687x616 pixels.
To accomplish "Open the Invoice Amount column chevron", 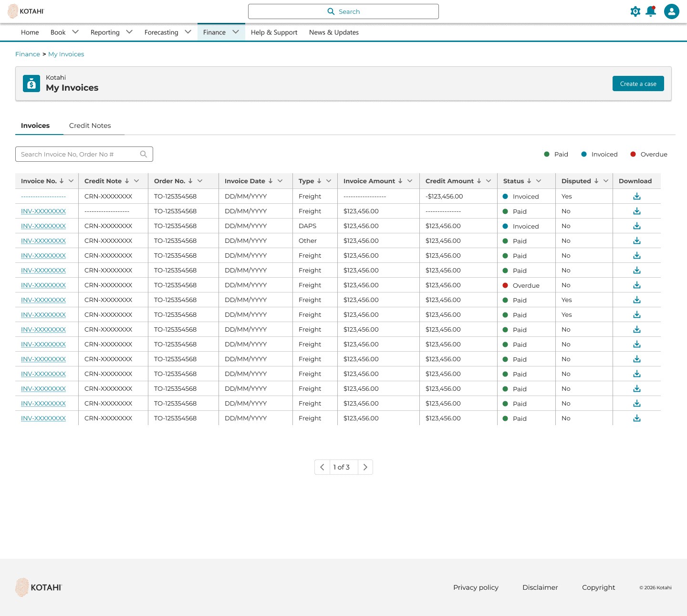I will coord(410,181).
